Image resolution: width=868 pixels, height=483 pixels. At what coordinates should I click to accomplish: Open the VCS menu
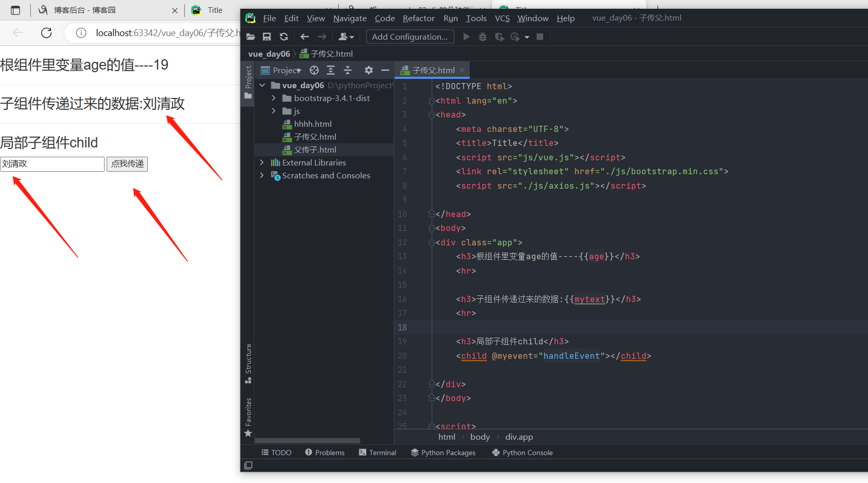(x=502, y=18)
